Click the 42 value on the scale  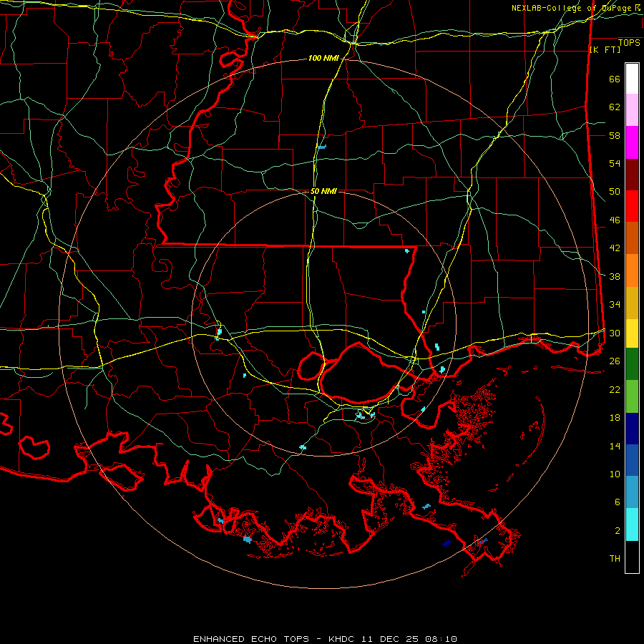coord(615,248)
